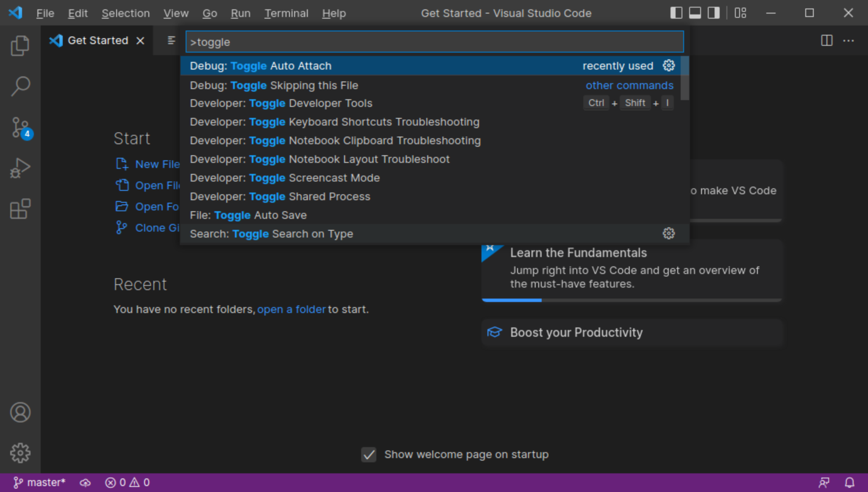
Task: Open the gear beside Debug: Toggle Auto Attach
Action: point(668,65)
